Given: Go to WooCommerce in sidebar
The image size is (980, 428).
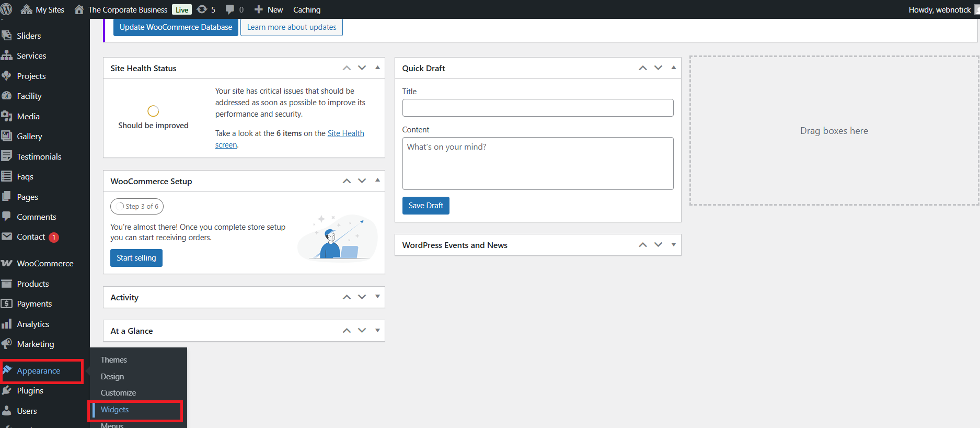Looking at the screenshot, I should click(x=45, y=263).
